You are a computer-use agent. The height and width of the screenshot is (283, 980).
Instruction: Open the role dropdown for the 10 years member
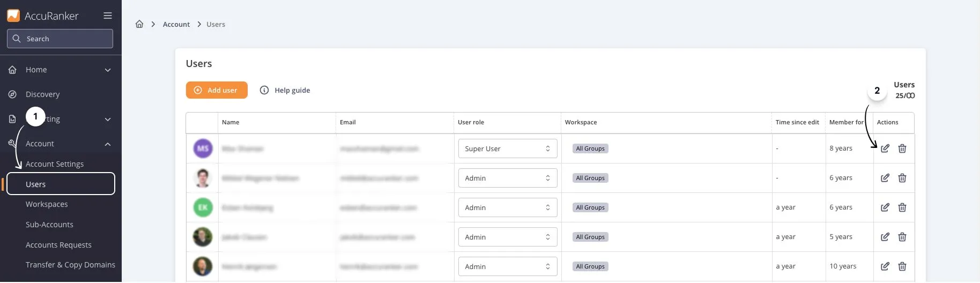tap(507, 266)
